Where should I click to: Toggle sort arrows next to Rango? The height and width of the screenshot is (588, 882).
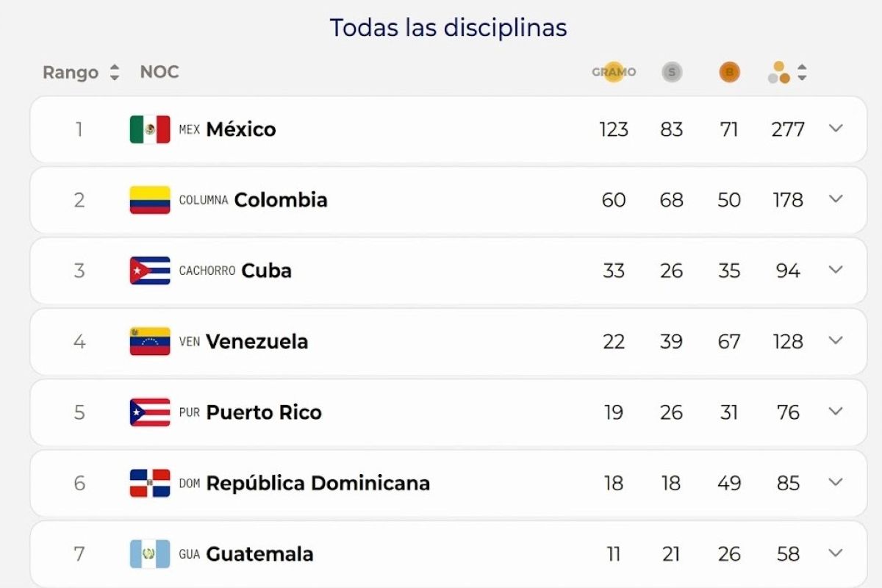click(114, 72)
